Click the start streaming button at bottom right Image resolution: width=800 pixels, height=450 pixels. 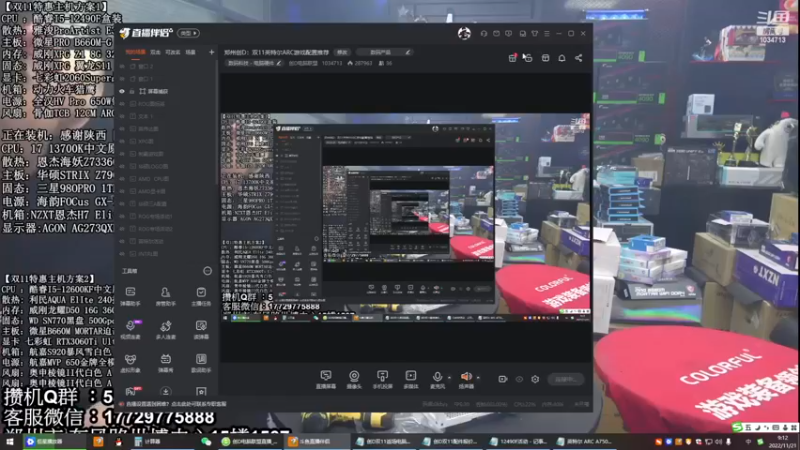pyautogui.click(x=566, y=379)
